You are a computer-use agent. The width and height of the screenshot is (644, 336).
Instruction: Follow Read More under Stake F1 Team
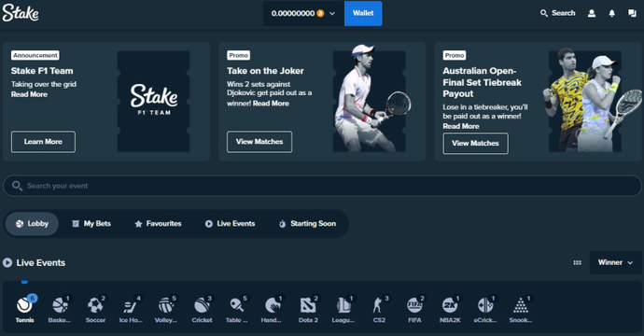pos(29,94)
